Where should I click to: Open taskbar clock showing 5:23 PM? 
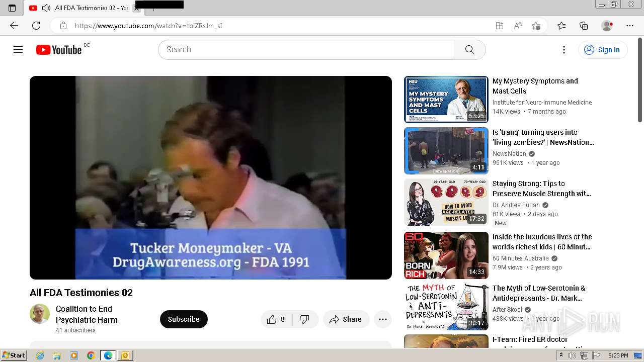point(618,355)
